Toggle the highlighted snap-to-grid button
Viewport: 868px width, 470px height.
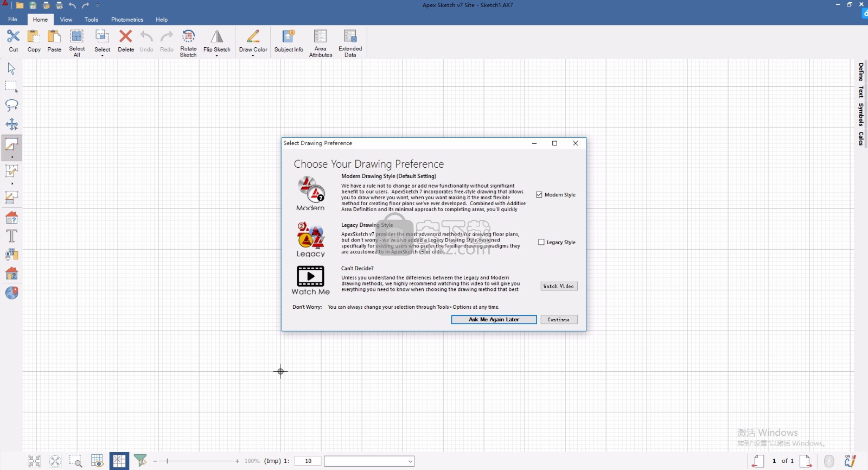pos(119,461)
